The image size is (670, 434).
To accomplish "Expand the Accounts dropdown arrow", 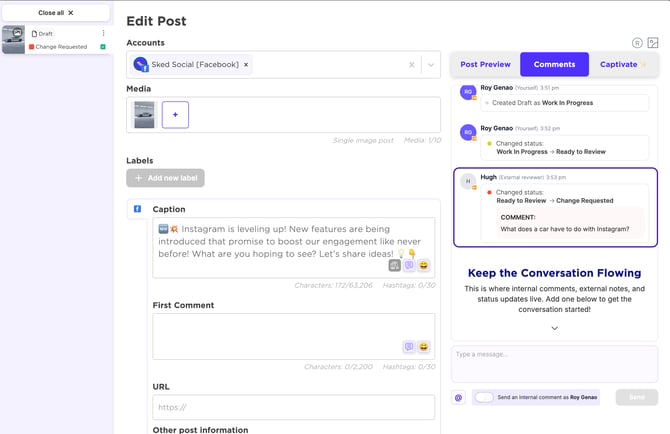I will 430,65.
